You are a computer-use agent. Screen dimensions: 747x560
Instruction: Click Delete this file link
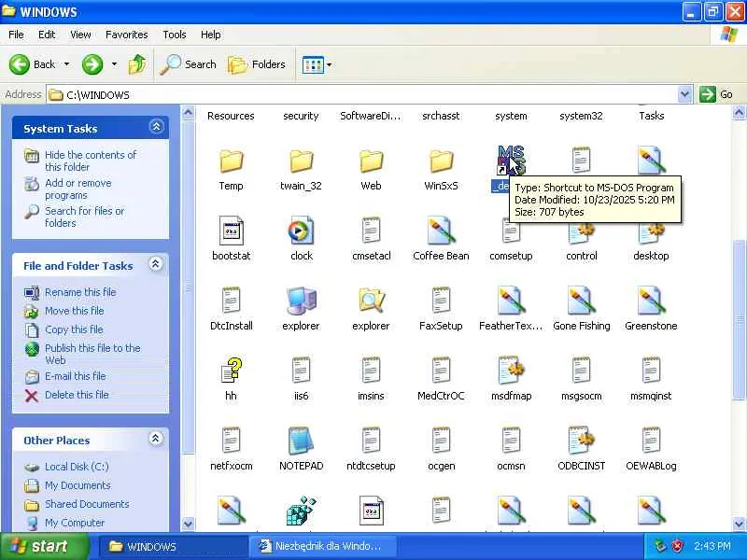pos(77,395)
